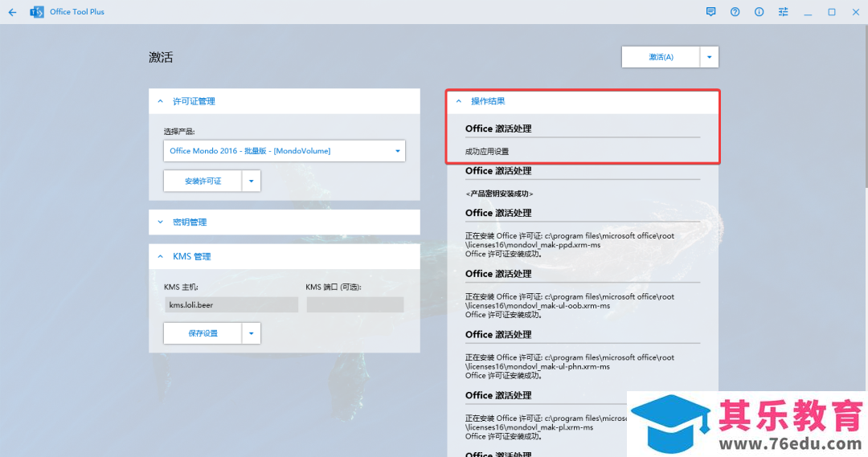Open the feedback message icon
This screenshot has width=868, height=457.
[x=710, y=11]
